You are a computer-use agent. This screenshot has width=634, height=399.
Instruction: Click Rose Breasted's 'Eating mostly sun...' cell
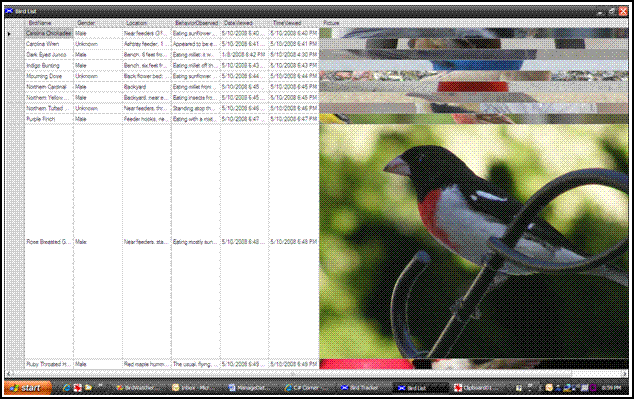pyautogui.click(x=196, y=242)
